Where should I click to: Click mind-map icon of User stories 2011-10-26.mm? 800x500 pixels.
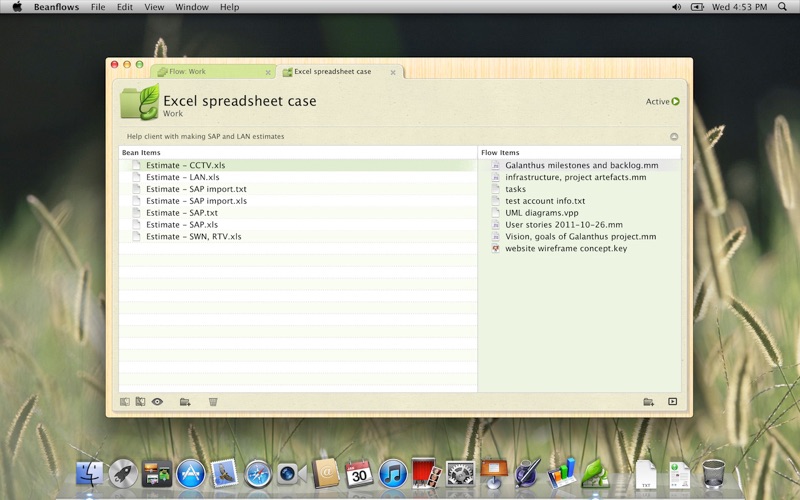click(x=495, y=224)
